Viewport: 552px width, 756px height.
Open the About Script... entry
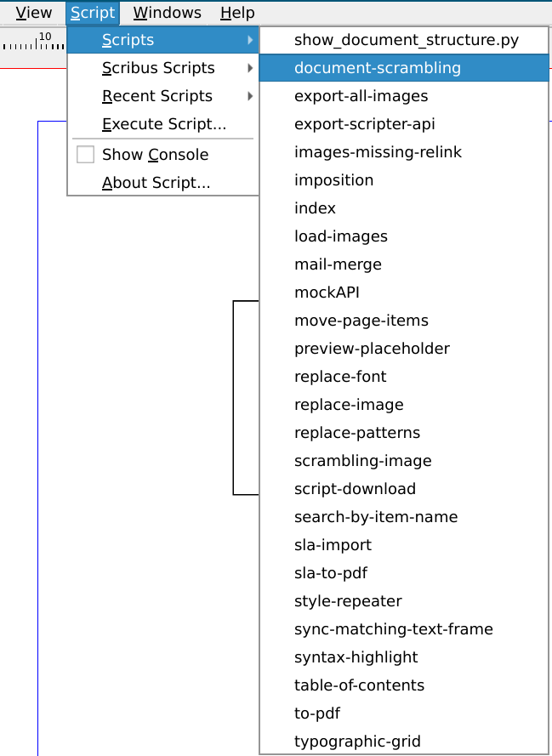156,183
